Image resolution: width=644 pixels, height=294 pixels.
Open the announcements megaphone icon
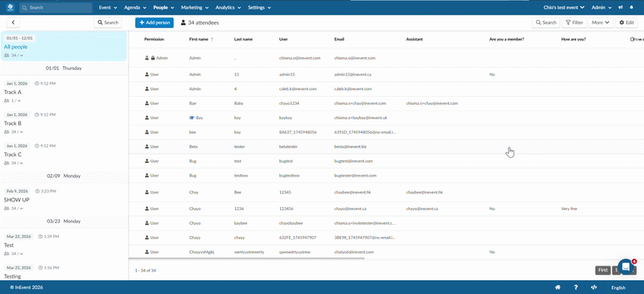(x=620, y=7)
